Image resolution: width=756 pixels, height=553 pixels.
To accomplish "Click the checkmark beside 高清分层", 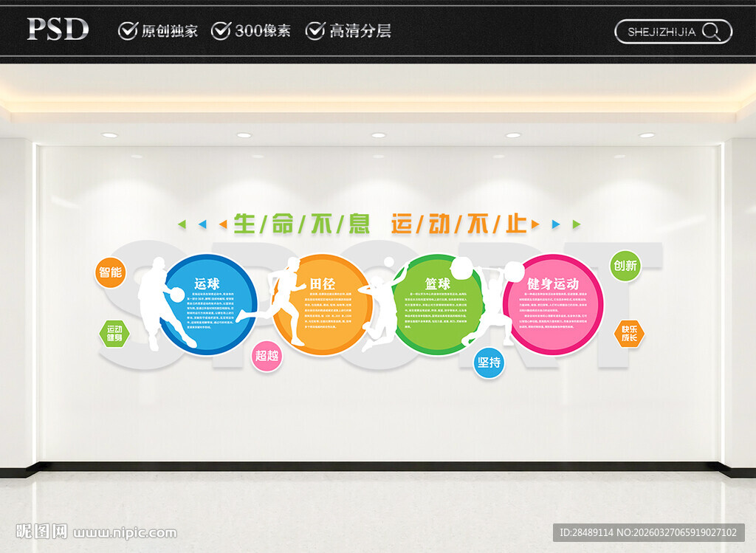I will [315, 31].
